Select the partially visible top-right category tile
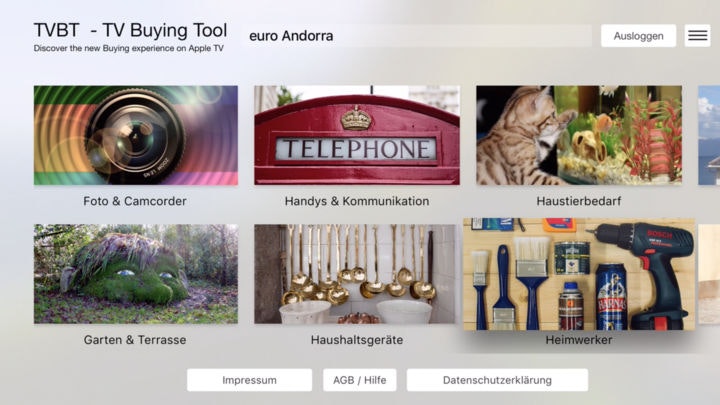Image resolution: width=720 pixels, height=405 pixels. click(709, 135)
